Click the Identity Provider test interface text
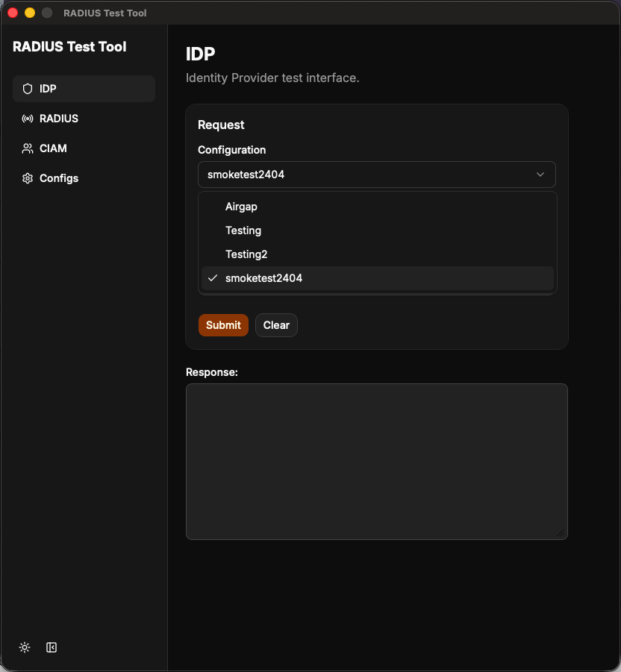621x672 pixels. (x=272, y=78)
